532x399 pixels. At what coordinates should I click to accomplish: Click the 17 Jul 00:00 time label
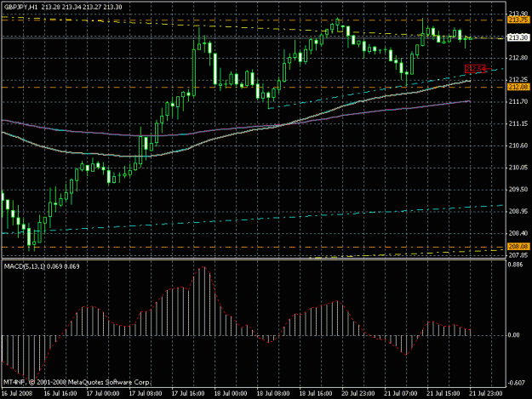click(x=103, y=394)
